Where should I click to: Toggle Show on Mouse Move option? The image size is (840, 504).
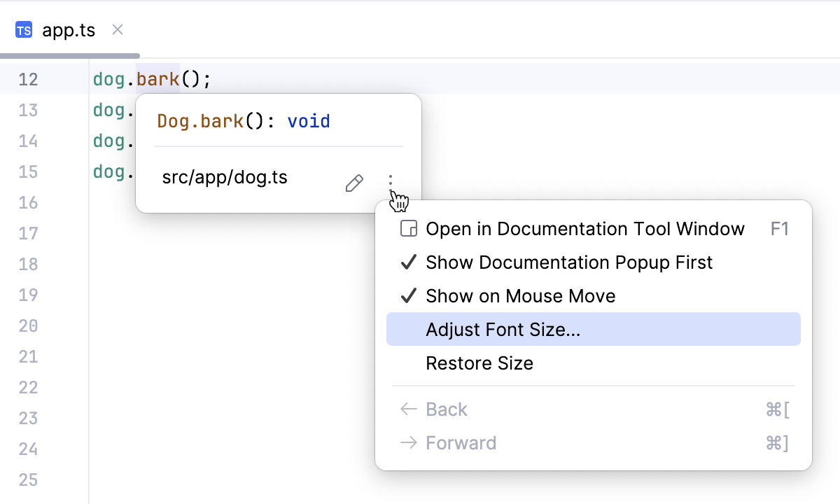tap(521, 295)
